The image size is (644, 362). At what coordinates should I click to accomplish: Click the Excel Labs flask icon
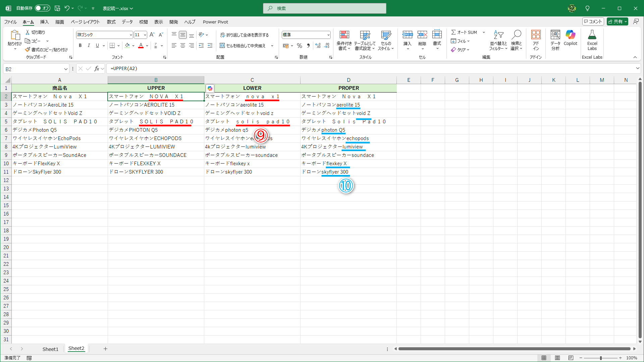[592, 35]
